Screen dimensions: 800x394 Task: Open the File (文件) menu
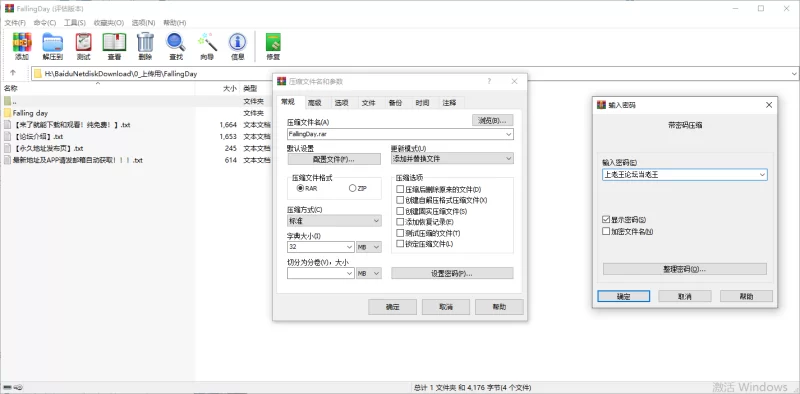(x=15, y=22)
